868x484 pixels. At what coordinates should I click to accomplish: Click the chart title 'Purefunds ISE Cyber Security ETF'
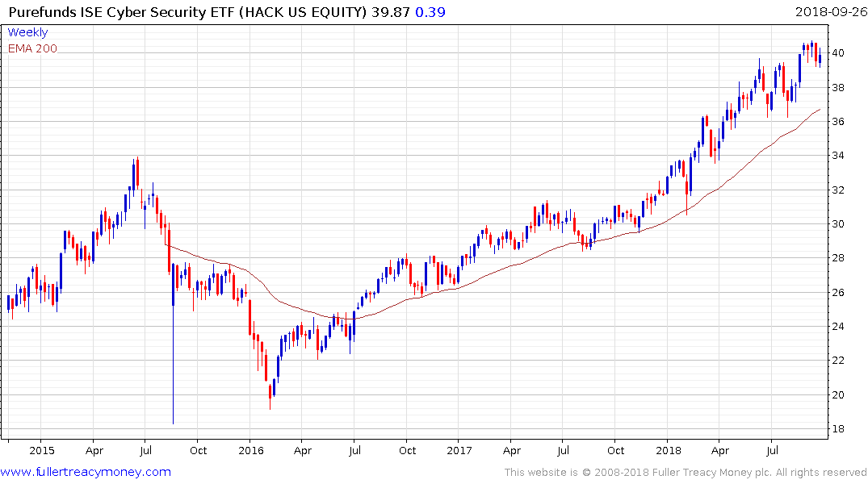pyautogui.click(x=122, y=11)
